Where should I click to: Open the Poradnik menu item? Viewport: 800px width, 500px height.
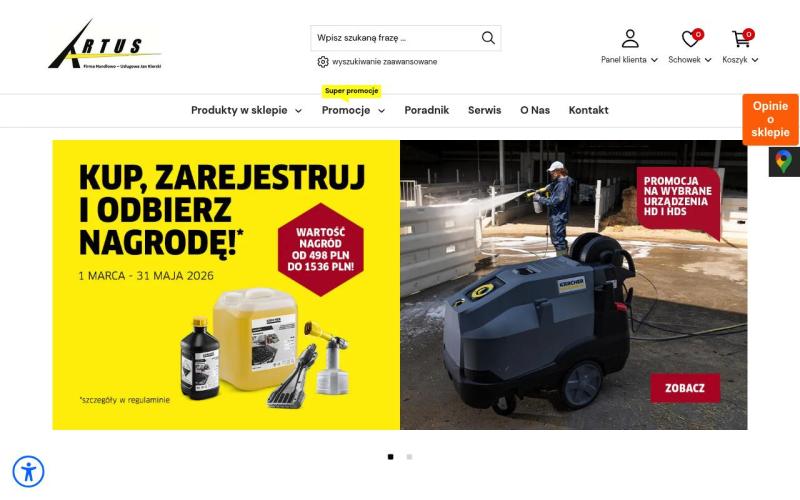(427, 110)
